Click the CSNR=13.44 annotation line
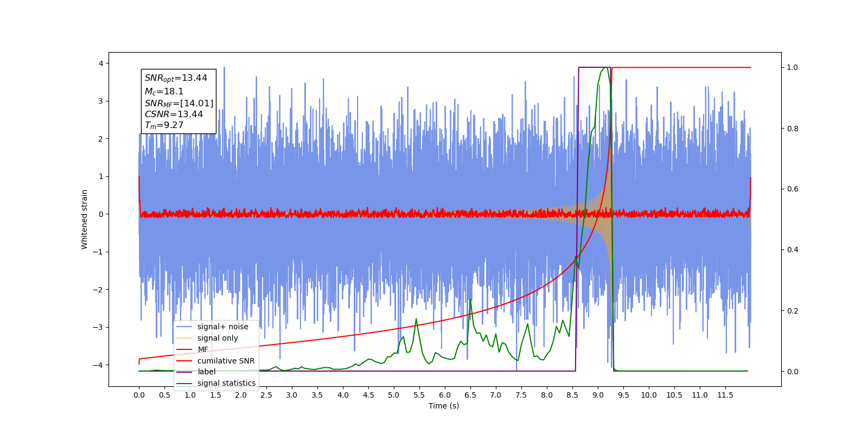The width and height of the screenshot is (868, 434). 174,114
